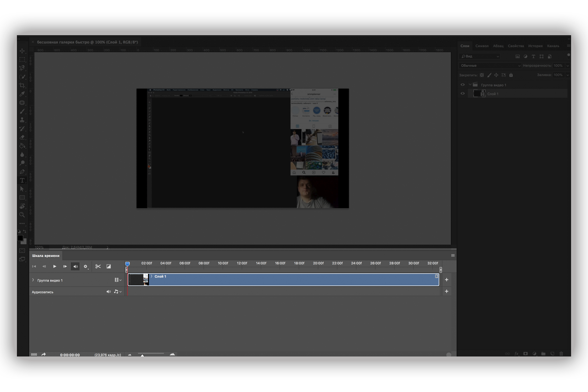Add audio to the Аудиозапись track
The height and width of the screenshot is (392, 588).
(447, 291)
